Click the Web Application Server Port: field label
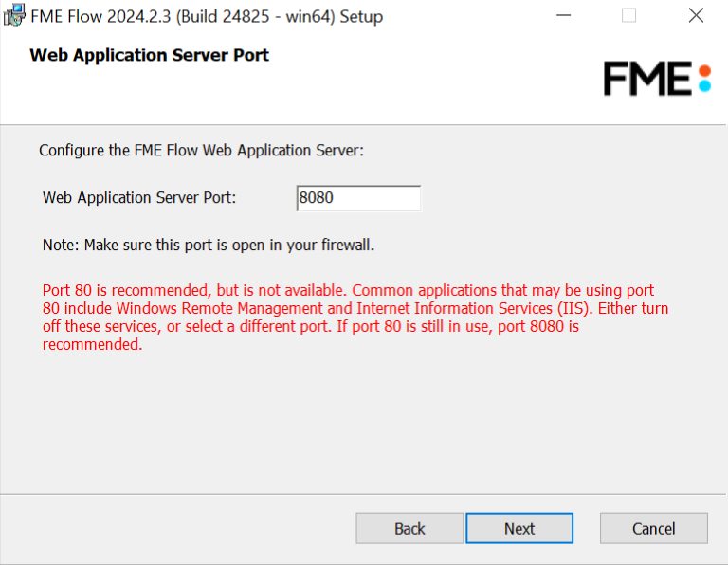Screen dimensions: 728x565 139,198
